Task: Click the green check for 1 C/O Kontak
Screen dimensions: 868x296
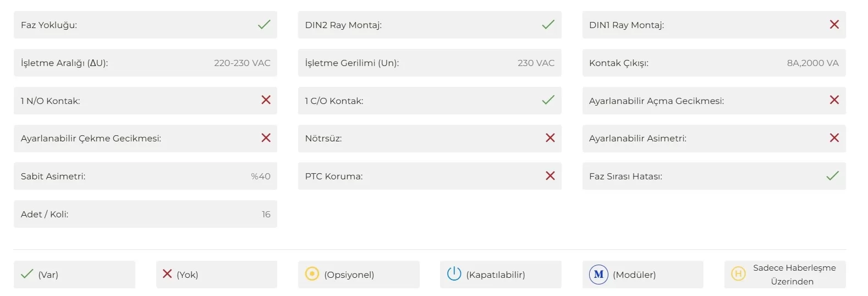Action: point(548,100)
